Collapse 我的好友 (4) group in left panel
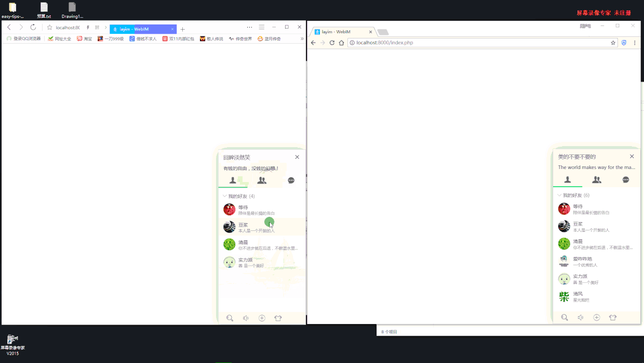This screenshot has width=644, height=363. 239,196
